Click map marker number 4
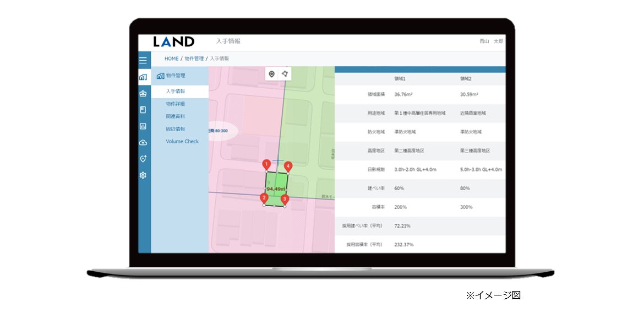 click(x=288, y=168)
